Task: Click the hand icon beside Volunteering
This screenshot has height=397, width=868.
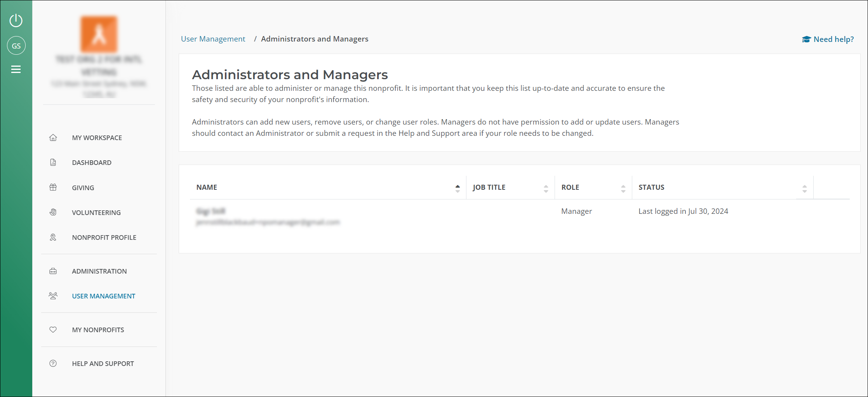Action: coord(53,212)
